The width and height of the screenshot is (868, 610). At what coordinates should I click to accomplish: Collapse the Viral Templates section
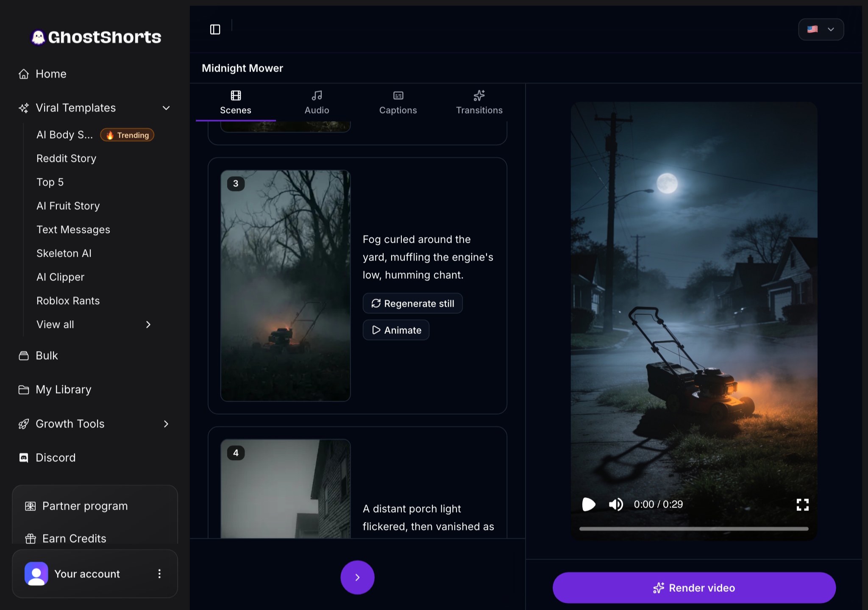pyautogui.click(x=166, y=108)
